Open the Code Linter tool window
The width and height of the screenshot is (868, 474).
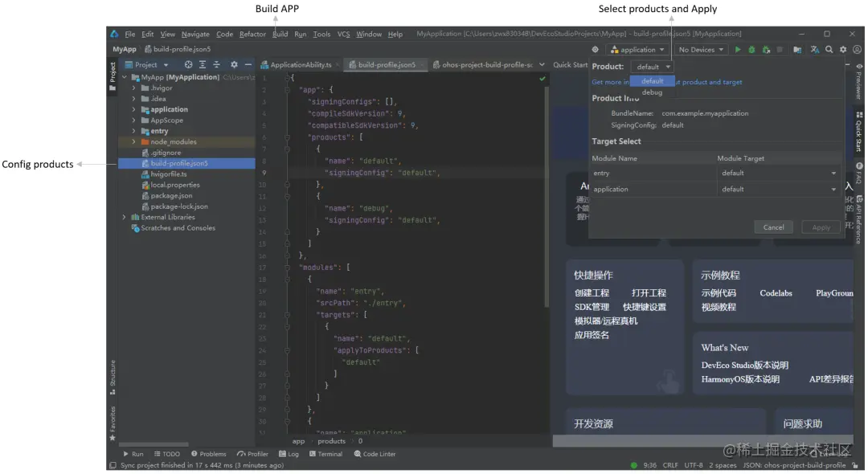[375, 454]
